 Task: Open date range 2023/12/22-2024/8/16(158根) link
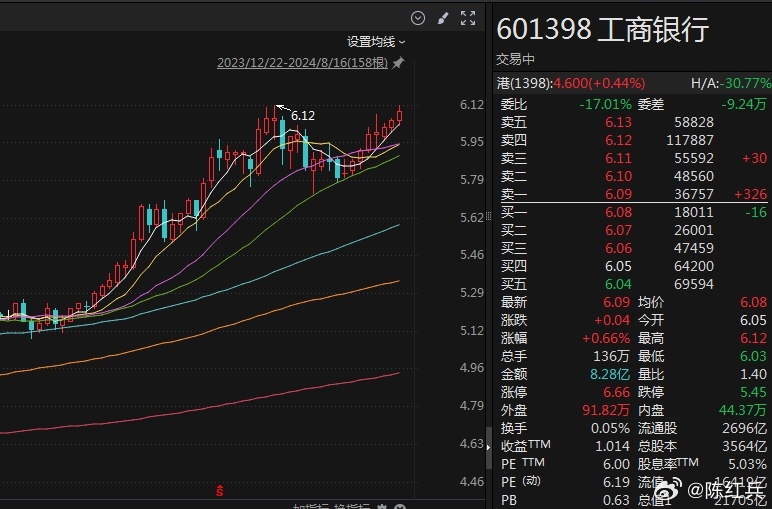[x=302, y=63]
